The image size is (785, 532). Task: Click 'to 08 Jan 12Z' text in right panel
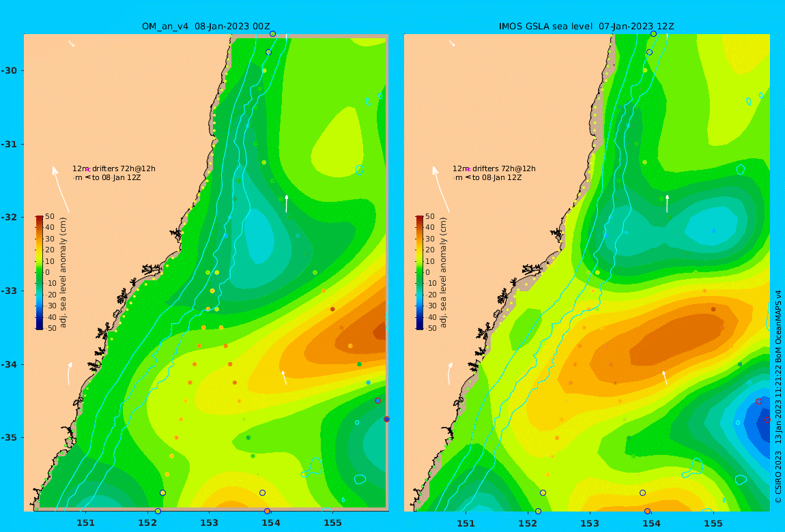[x=497, y=177]
